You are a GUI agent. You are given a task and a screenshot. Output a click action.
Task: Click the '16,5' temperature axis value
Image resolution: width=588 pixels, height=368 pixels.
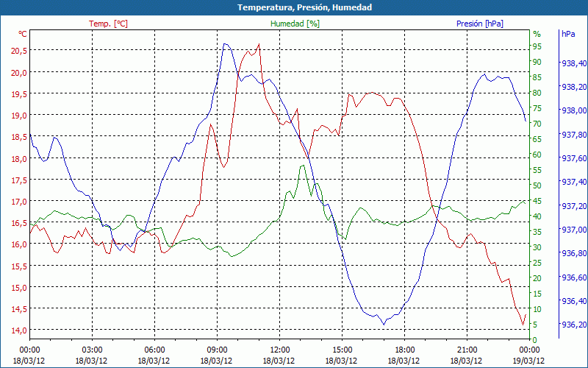[19, 223]
